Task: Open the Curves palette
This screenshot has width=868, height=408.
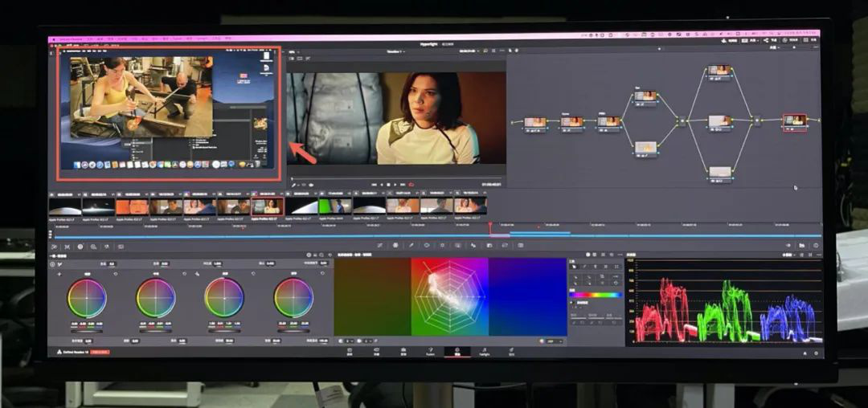Action: [x=379, y=245]
